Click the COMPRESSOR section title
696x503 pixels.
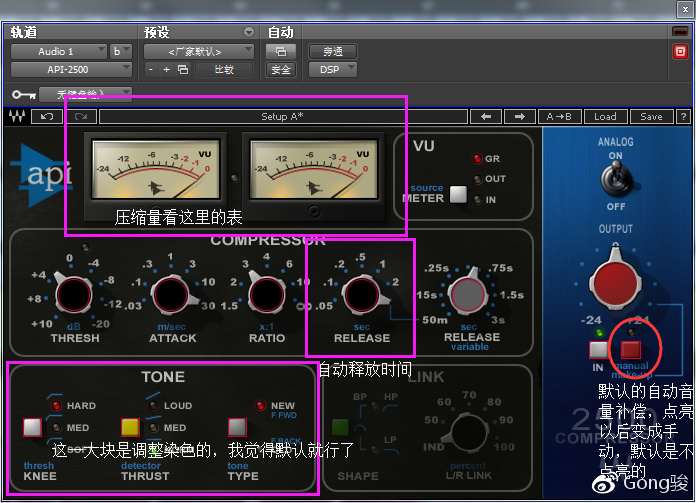[268, 241]
